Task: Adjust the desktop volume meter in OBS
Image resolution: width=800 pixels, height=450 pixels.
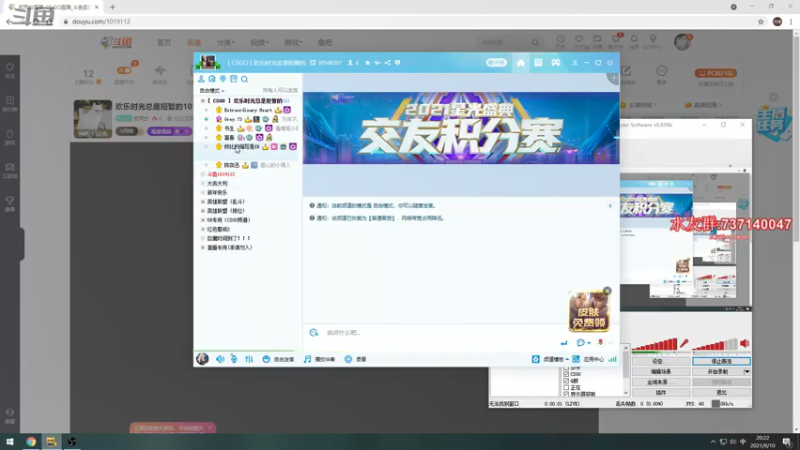Action: click(x=715, y=345)
